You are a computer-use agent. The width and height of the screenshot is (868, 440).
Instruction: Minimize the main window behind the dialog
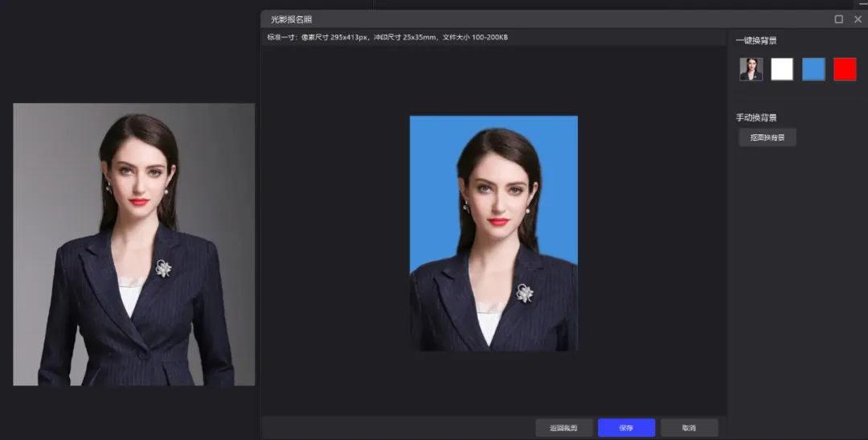(863, 3)
